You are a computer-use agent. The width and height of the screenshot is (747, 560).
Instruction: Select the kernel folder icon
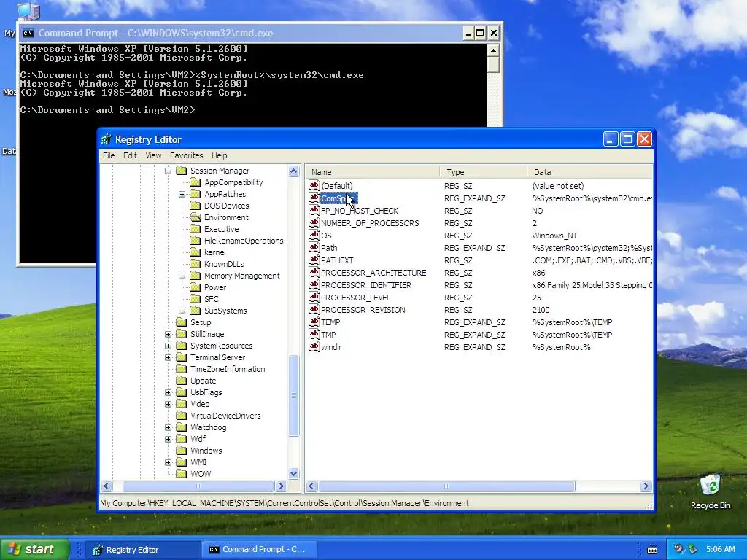pos(195,252)
